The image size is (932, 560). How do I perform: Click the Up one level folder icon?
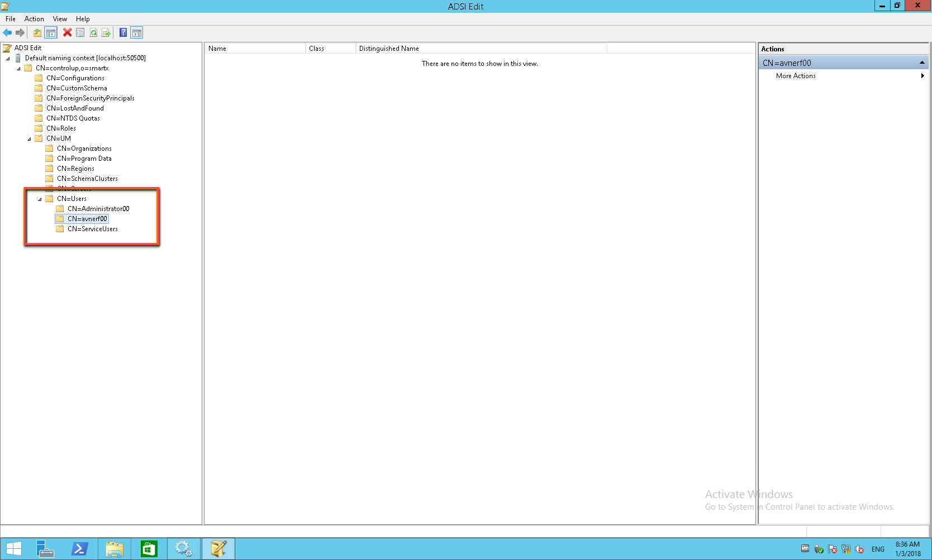coord(37,33)
